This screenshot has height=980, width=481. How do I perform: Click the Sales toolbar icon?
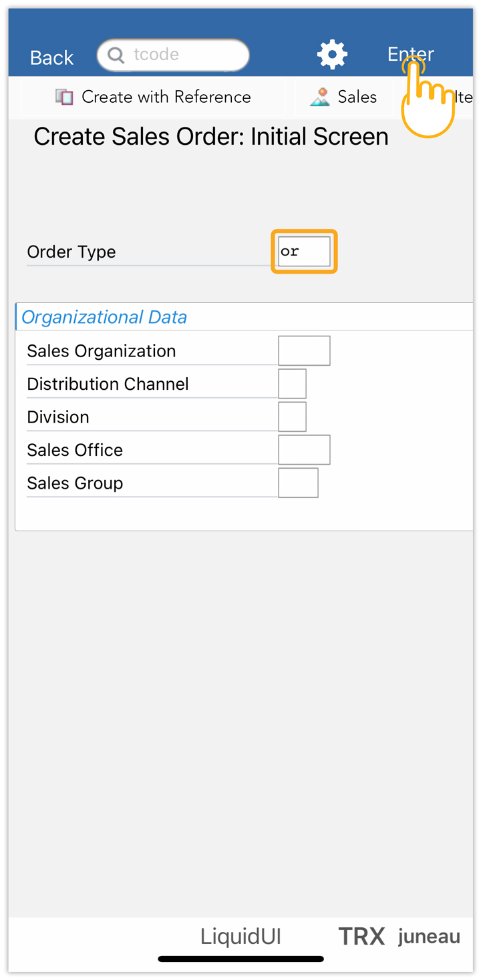tap(321, 97)
